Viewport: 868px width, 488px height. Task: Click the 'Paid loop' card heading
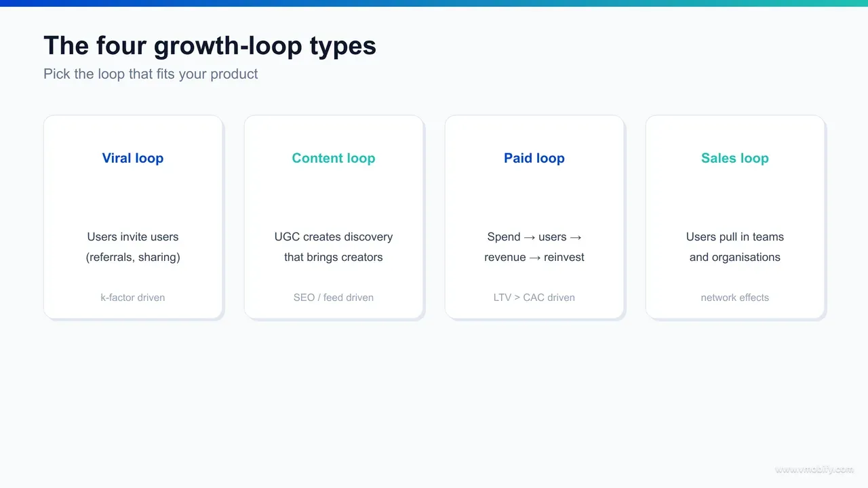534,158
